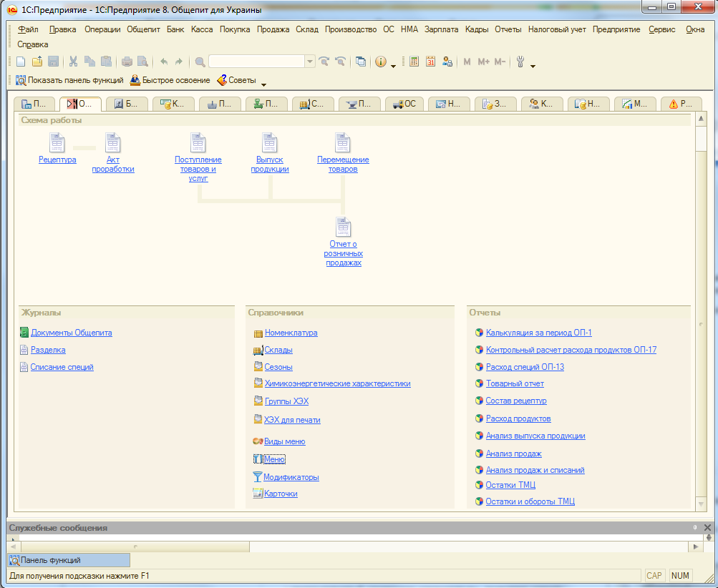The image size is (718, 588).
Task: Click the Перемещение товаров link
Action: pyautogui.click(x=343, y=165)
